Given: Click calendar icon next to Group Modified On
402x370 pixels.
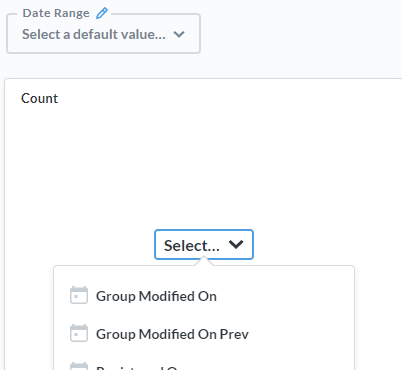Looking at the screenshot, I should coord(79,295).
